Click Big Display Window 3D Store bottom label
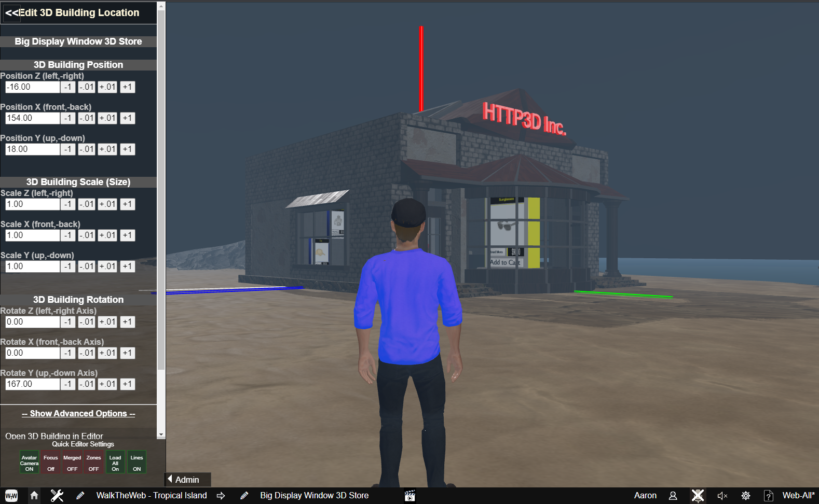 pos(314,496)
